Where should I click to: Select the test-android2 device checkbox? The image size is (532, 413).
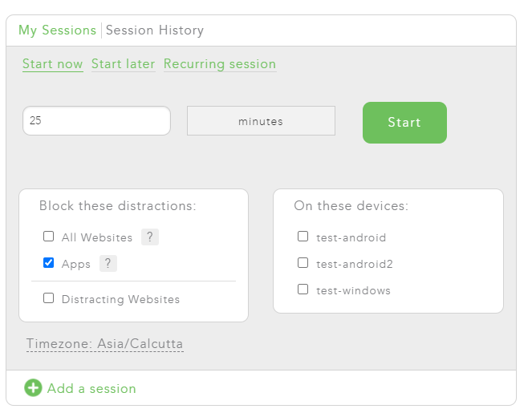coord(303,262)
